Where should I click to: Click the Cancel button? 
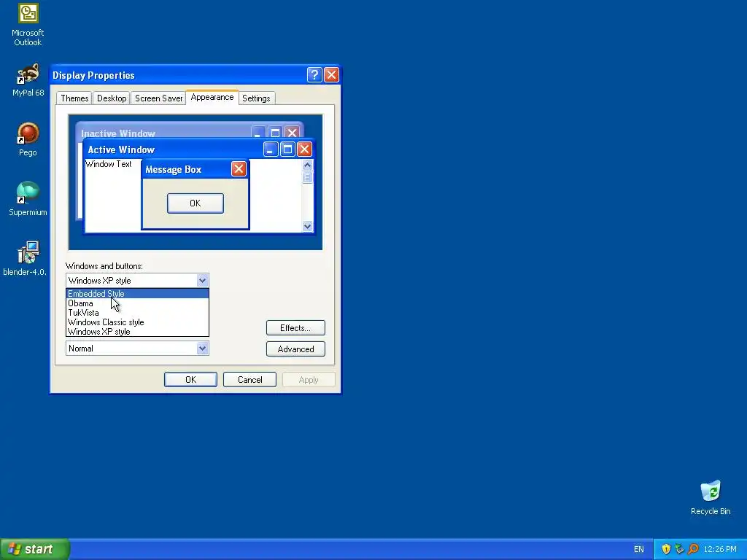coord(249,379)
